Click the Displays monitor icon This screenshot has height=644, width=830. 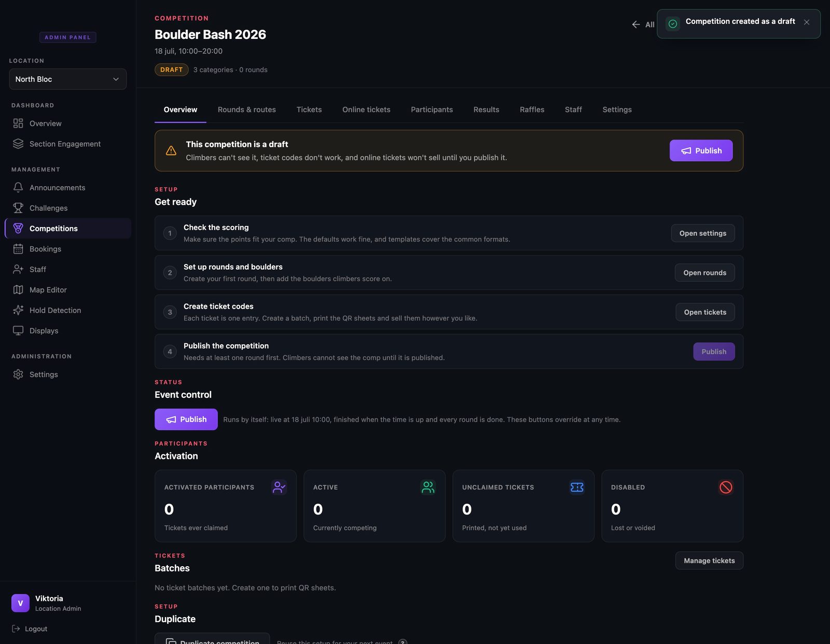coord(18,331)
